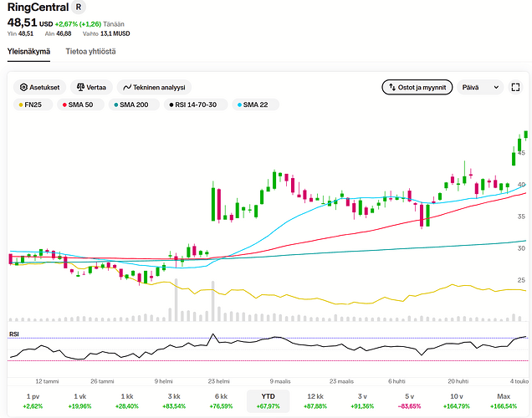Image resolution: width=532 pixels, height=418 pixels.
Task: Select the 6 kk time range
Action: (x=221, y=400)
